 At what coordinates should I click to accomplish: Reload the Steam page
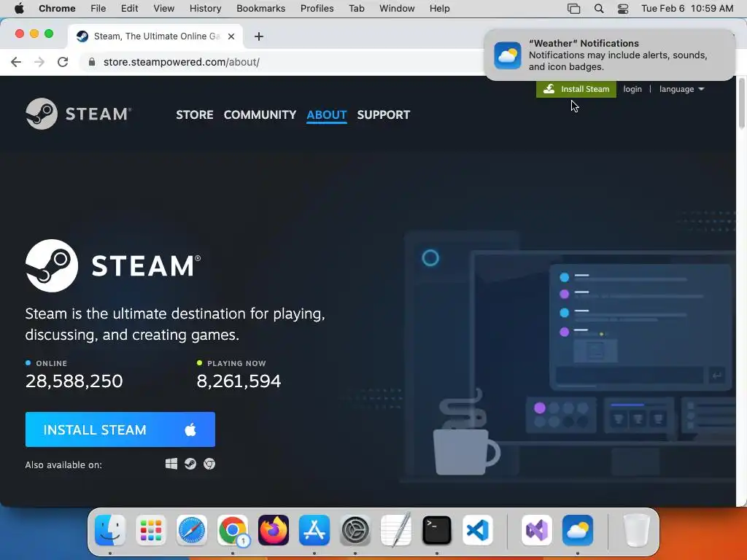tap(63, 62)
